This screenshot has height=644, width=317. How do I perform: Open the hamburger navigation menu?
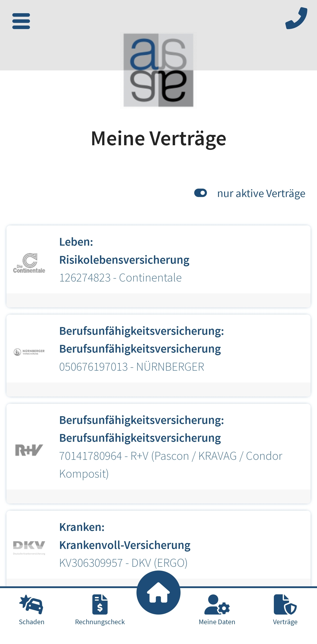pos(21,21)
